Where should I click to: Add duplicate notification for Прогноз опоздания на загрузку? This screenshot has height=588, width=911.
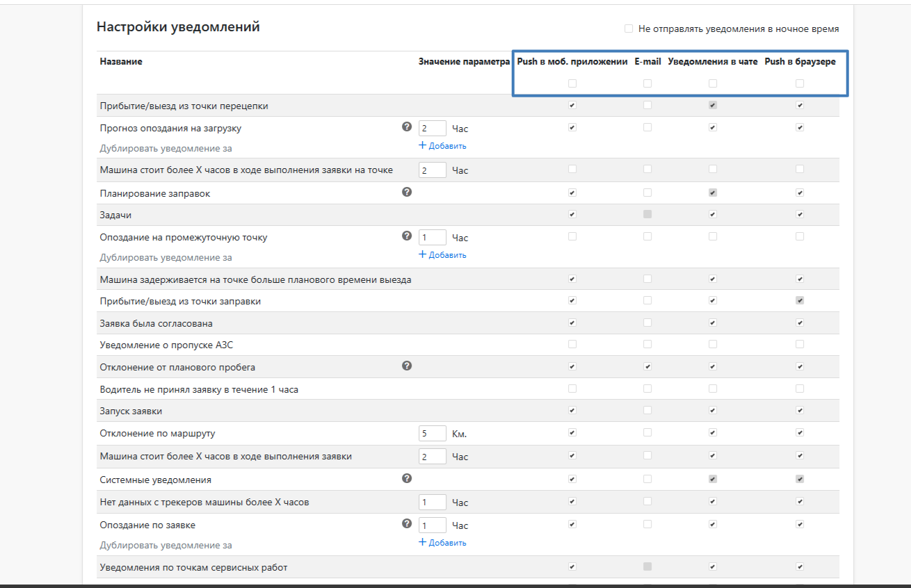pyautogui.click(x=442, y=146)
